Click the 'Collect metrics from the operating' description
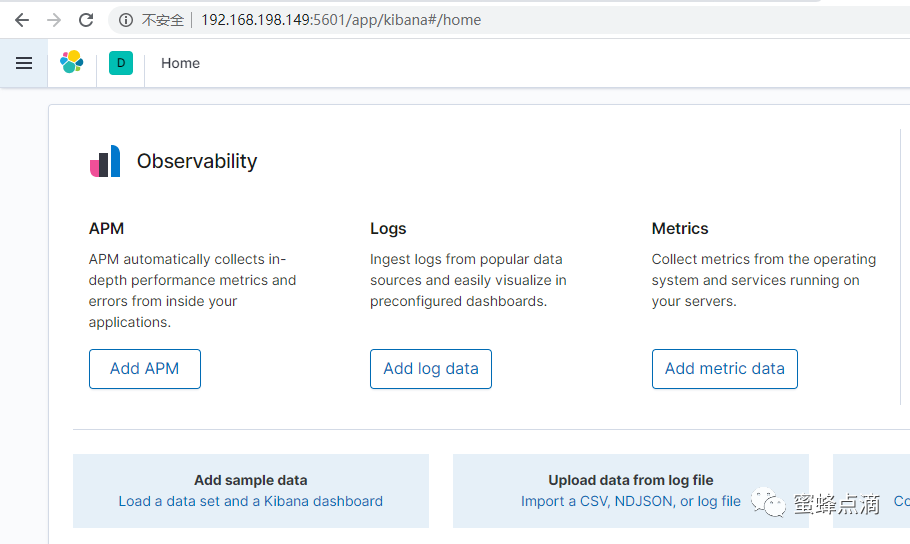The width and height of the screenshot is (910, 544). click(x=764, y=280)
